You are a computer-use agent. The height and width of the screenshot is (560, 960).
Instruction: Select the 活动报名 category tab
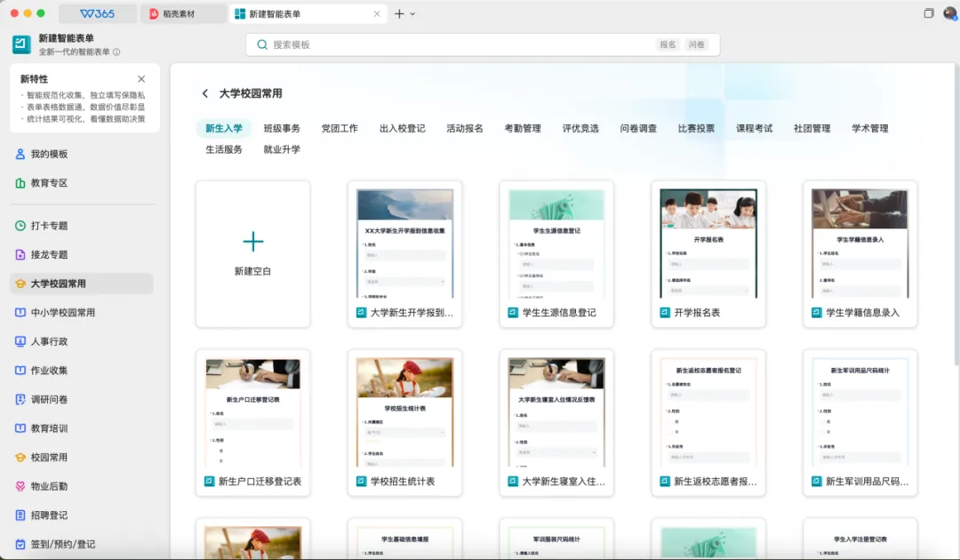(x=465, y=129)
